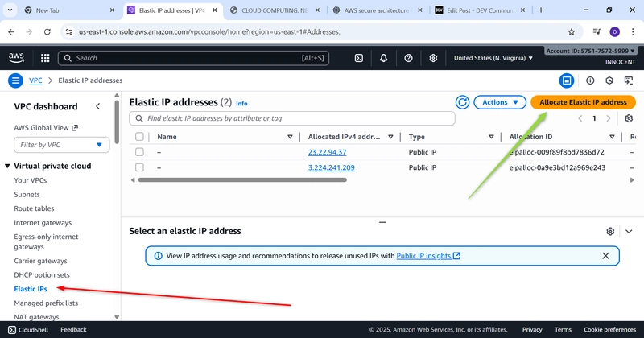Click the AWS logo home icon

point(16,58)
